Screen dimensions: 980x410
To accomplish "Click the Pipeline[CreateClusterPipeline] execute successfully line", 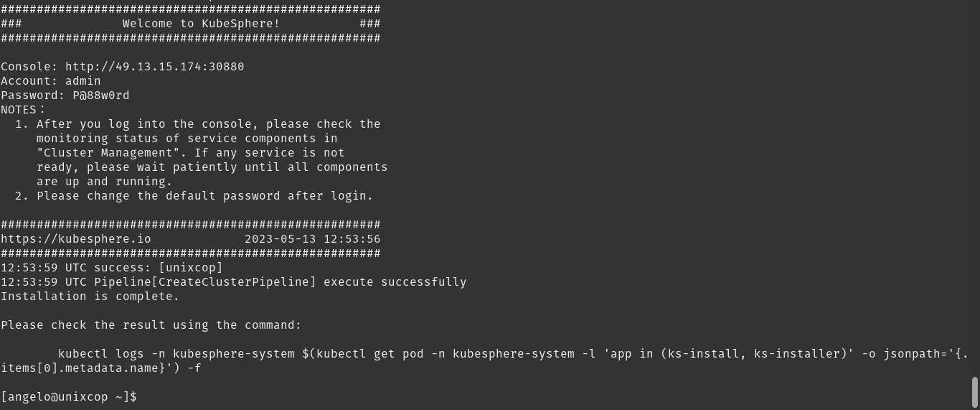I will click(x=234, y=282).
